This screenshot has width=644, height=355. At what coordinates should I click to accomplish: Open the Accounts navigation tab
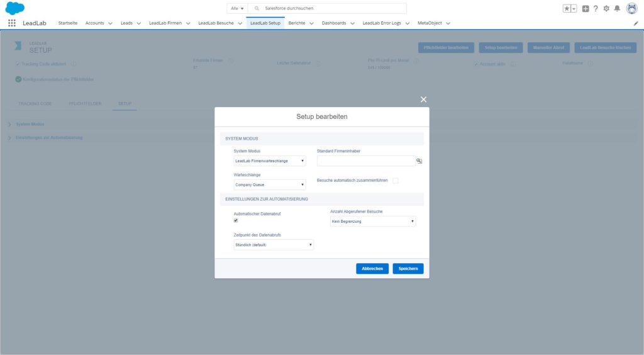(94, 23)
